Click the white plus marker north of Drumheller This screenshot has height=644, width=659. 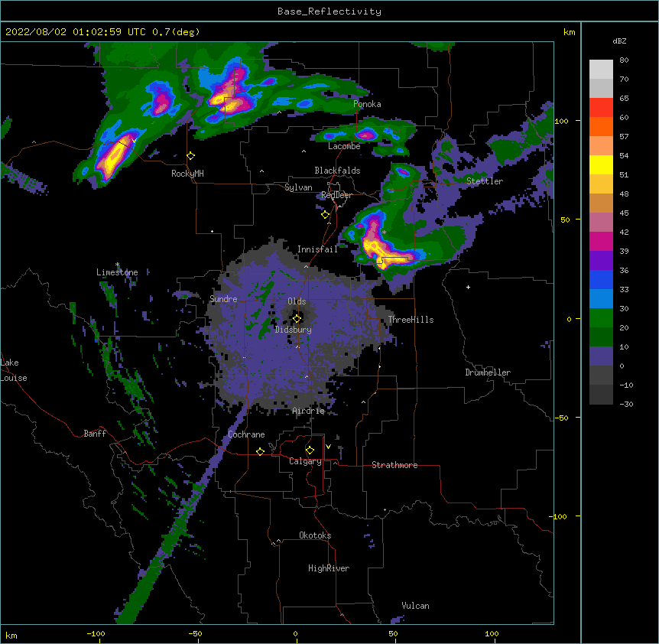pyautogui.click(x=468, y=287)
